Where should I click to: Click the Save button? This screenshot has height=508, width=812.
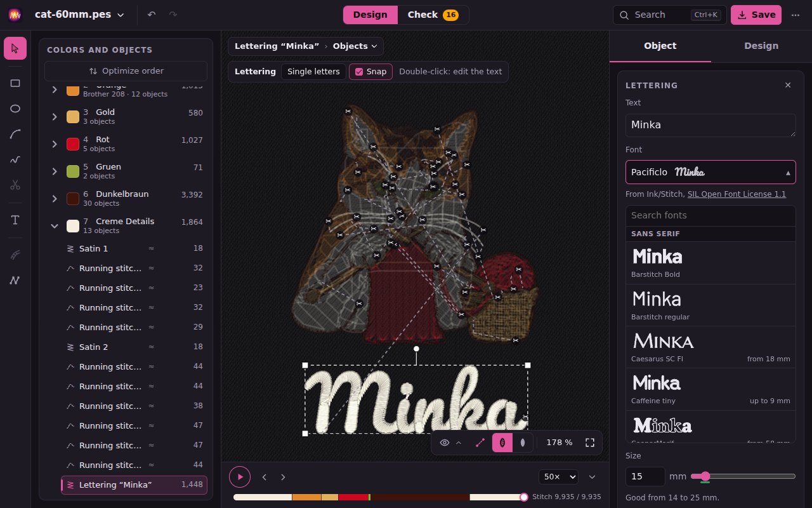(x=756, y=15)
